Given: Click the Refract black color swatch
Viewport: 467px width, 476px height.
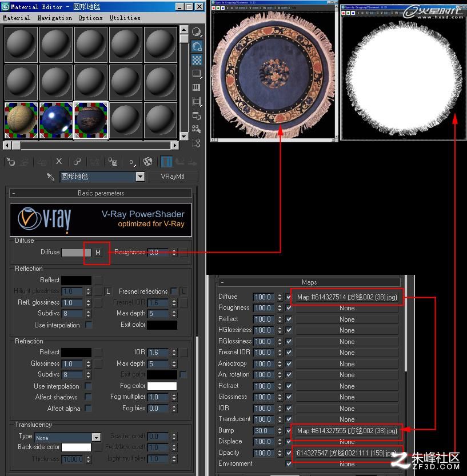Looking at the screenshot, I should pos(76,353).
